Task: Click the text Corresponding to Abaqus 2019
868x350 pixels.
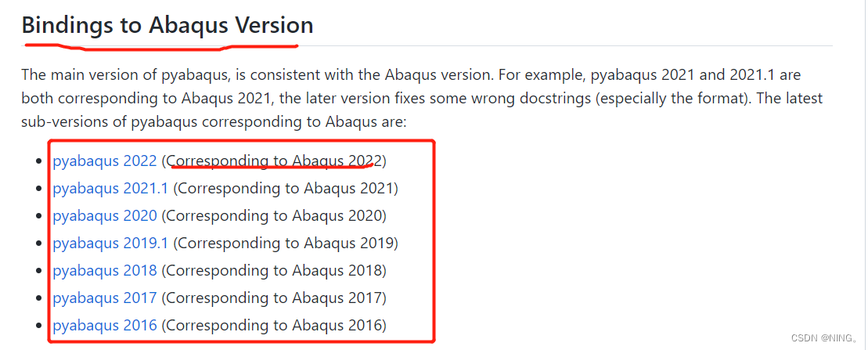Action: click(x=286, y=244)
